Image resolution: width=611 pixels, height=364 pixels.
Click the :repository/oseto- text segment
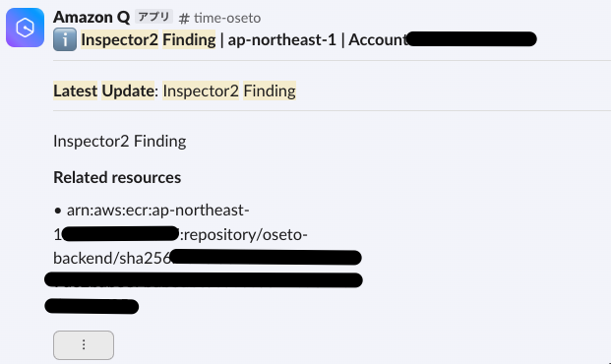coord(244,234)
